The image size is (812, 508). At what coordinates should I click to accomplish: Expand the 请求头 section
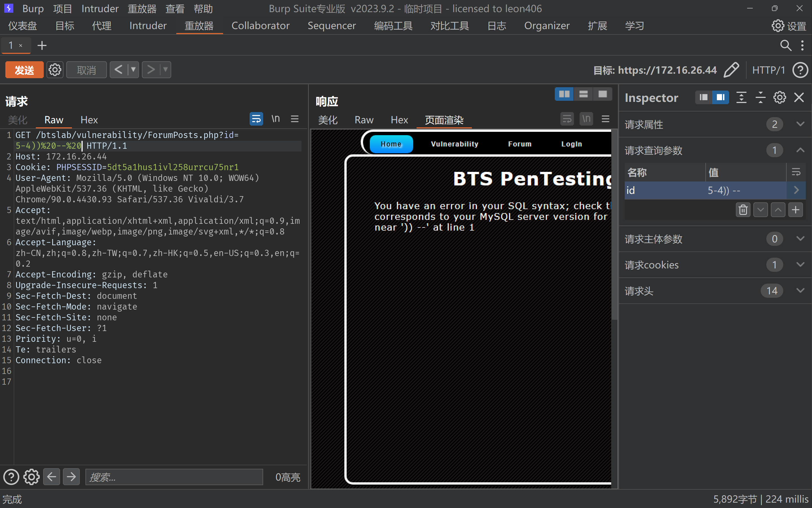800,291
